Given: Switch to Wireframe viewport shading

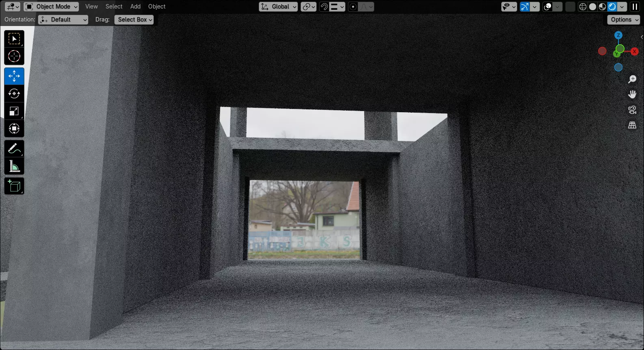Looking at the screenshot, I should 583,7.
